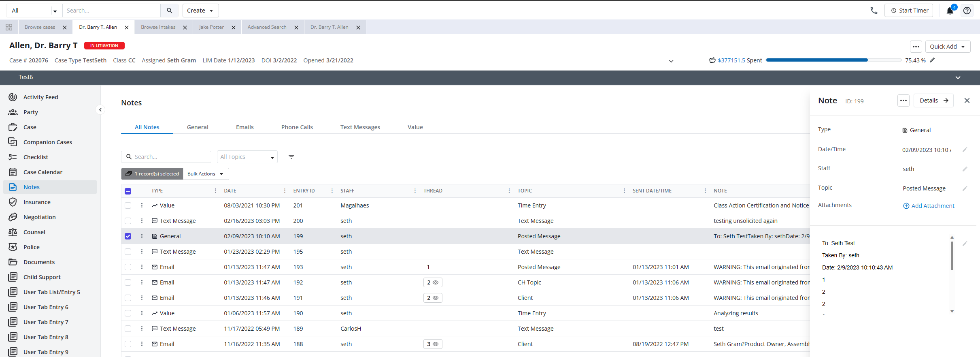Open Insurance in the sidebar

(x=50, y=202)
